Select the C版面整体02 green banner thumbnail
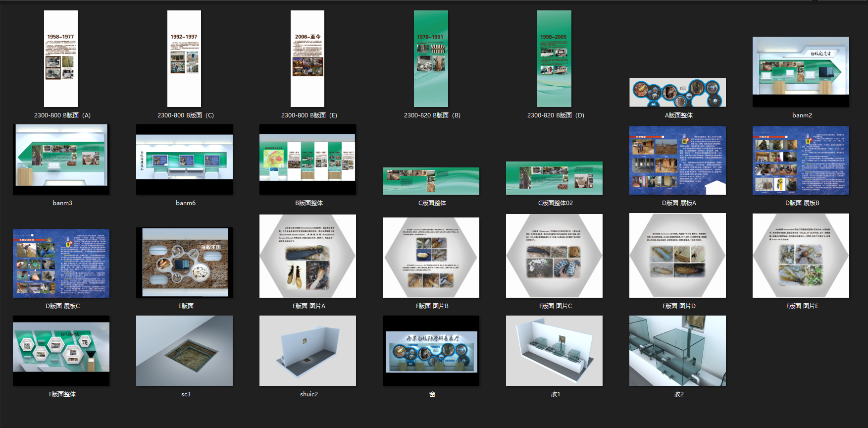 point(554,178)
